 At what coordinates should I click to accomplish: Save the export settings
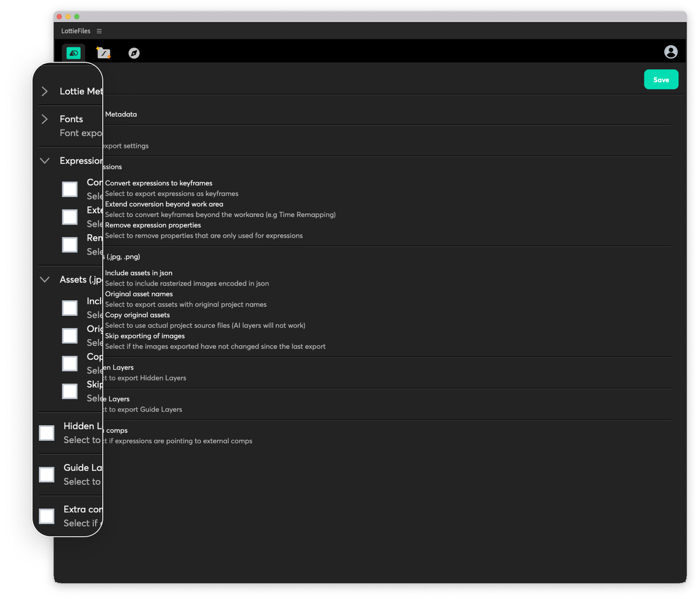click(x=661, y=80)
